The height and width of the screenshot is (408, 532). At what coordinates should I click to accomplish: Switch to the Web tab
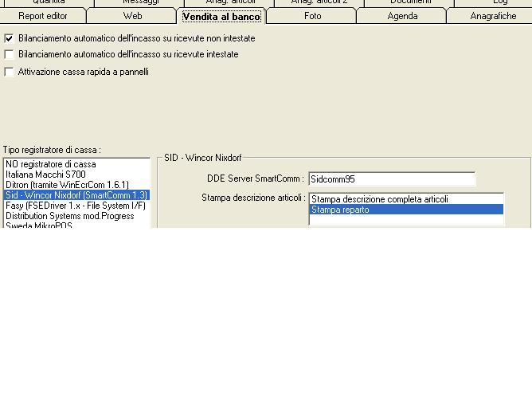coord(132,16)
